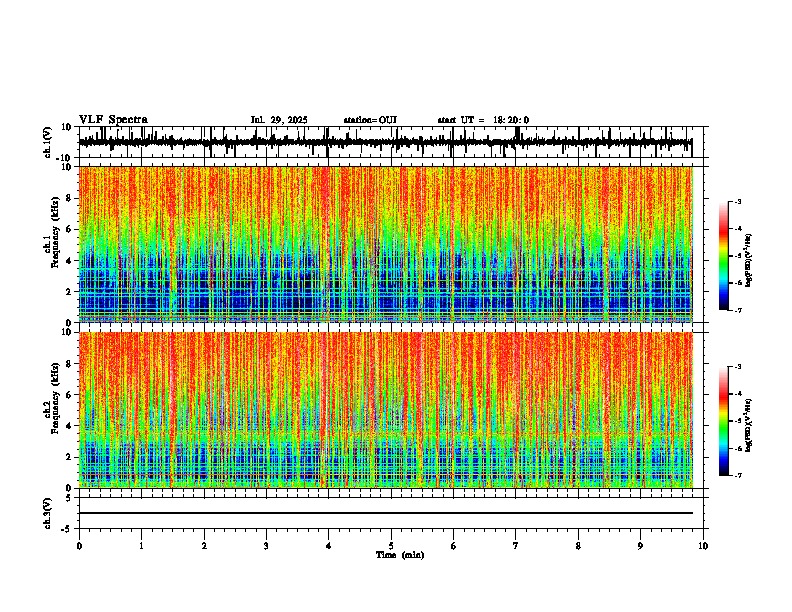Viewport: 792px width, 612px height.
Task: Click the log(PSD) label beside ch.2 colorbar
Action: coord(749,425)
